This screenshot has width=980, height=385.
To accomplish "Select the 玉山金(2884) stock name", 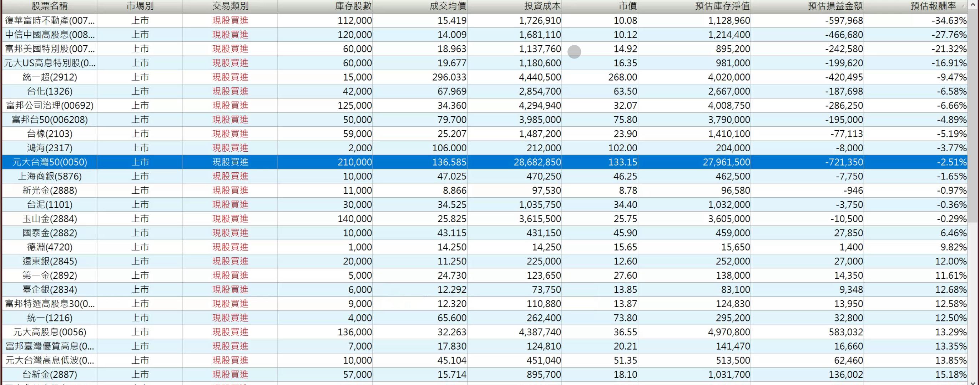I will pyautogui.click(x=50, y=219).
